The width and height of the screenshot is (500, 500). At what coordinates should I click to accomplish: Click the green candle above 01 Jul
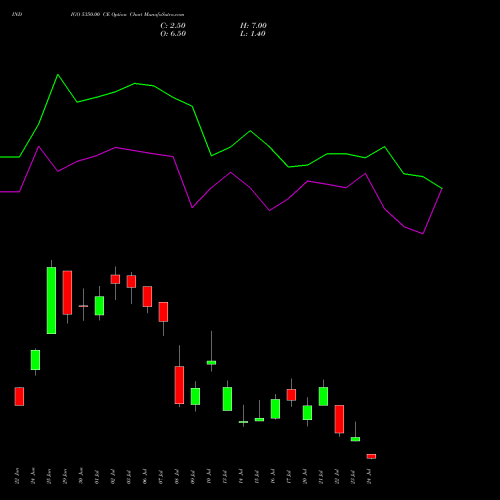(99, 306)
